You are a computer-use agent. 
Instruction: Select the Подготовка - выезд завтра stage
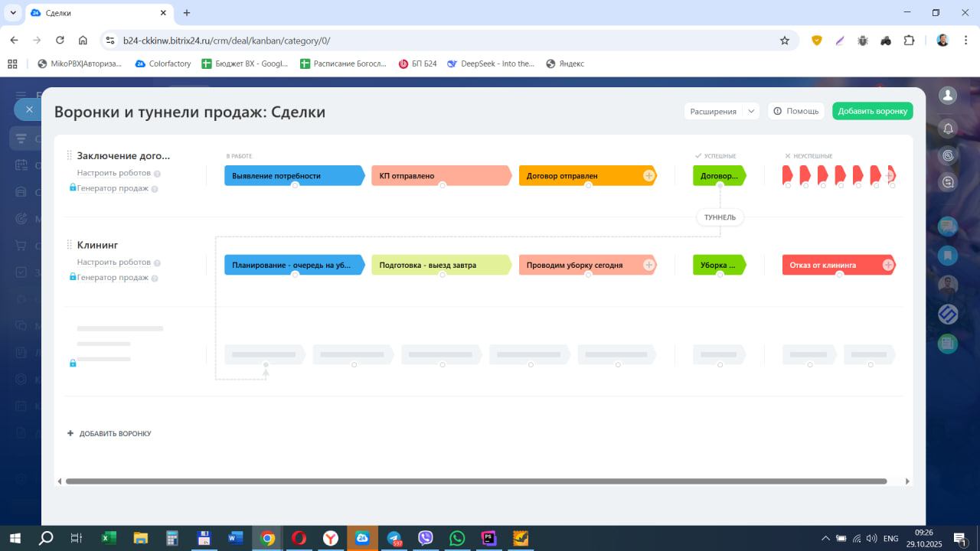point(442,265)
